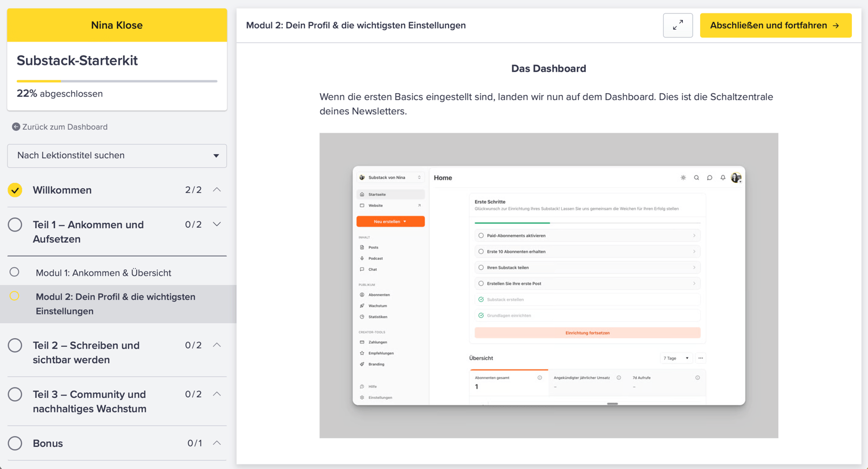Click the Nina Klose yellow header
Image resolution: width=868 pixels, height=469 pixels.
117,25
